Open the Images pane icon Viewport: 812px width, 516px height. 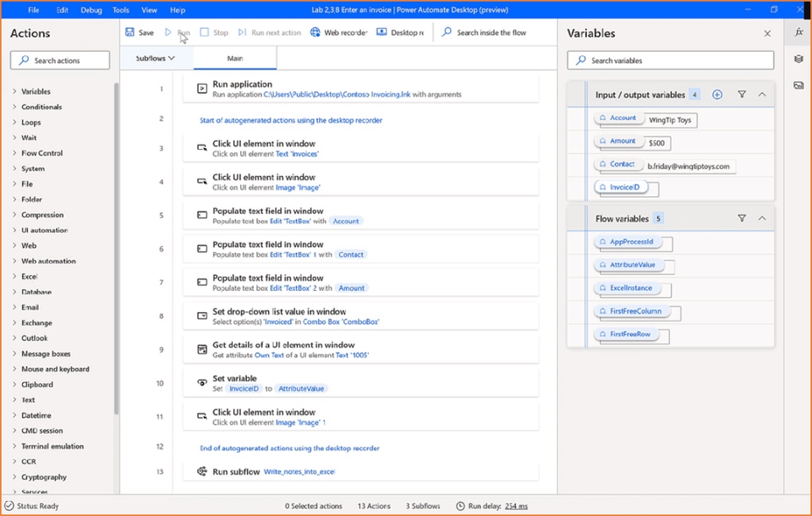pos(798,85)
